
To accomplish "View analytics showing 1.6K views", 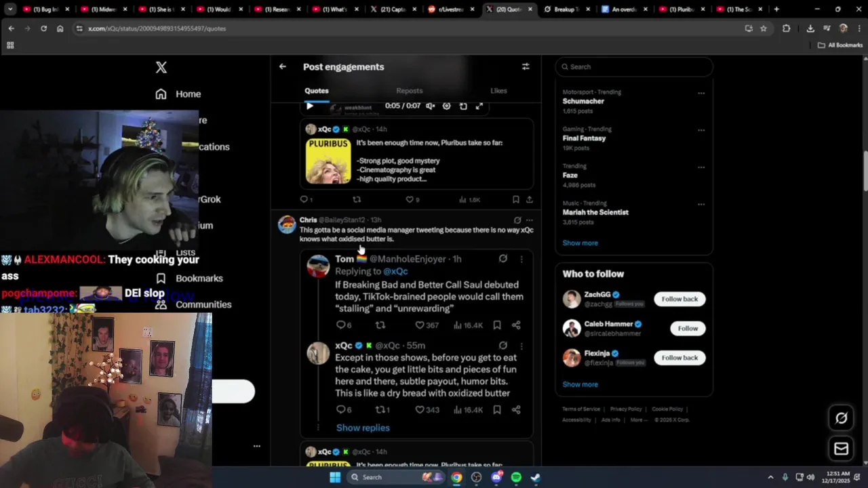I will click(469, 199).
